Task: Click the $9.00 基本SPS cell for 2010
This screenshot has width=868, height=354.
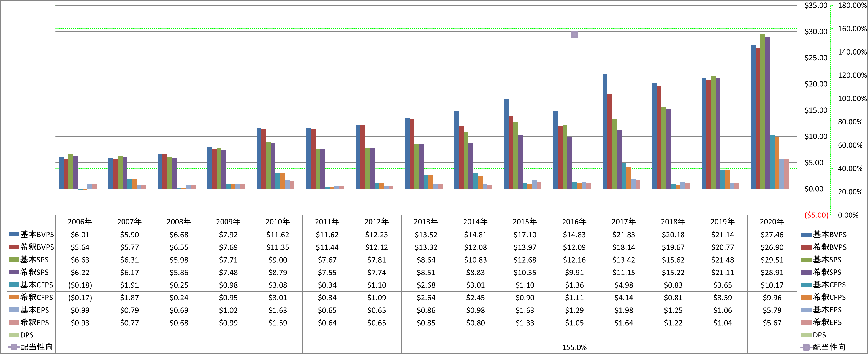Action: pyautogui.click(x=278, y=260)
